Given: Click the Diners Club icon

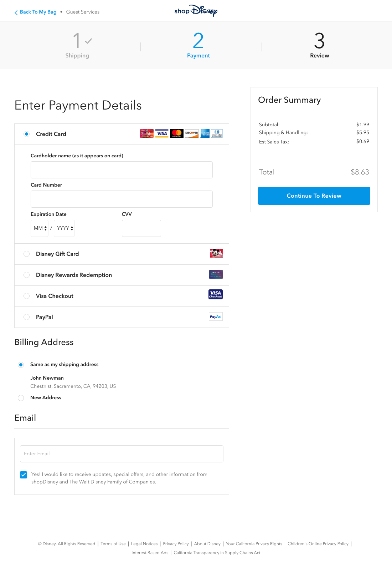Looking at the screenshot, I should click(x=217, y=133).
